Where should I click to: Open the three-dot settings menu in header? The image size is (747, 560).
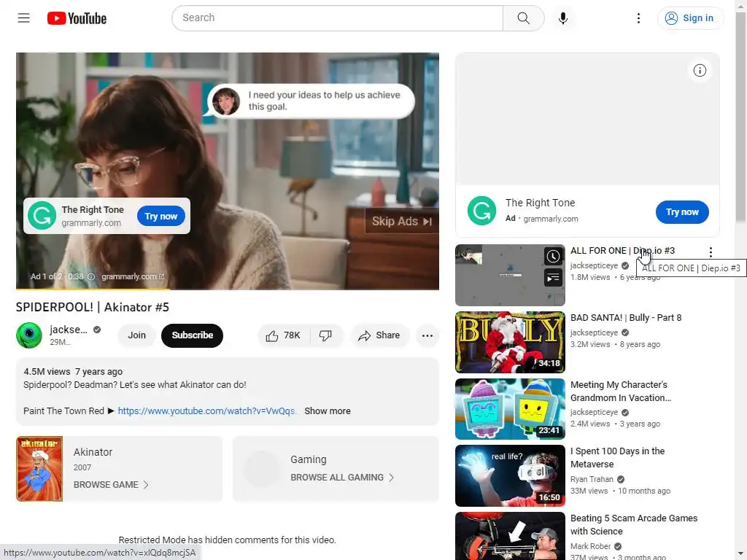point(638,18)
